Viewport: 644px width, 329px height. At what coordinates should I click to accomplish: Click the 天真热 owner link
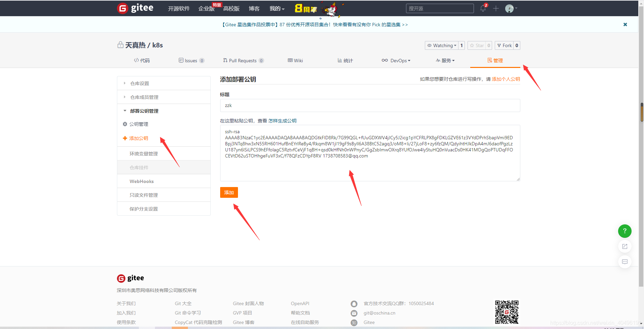(x=135, y=45)
